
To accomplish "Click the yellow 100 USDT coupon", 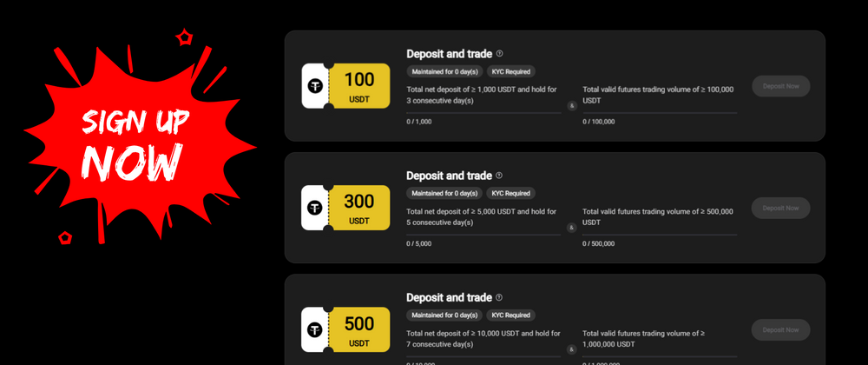I will pos(359,86).
